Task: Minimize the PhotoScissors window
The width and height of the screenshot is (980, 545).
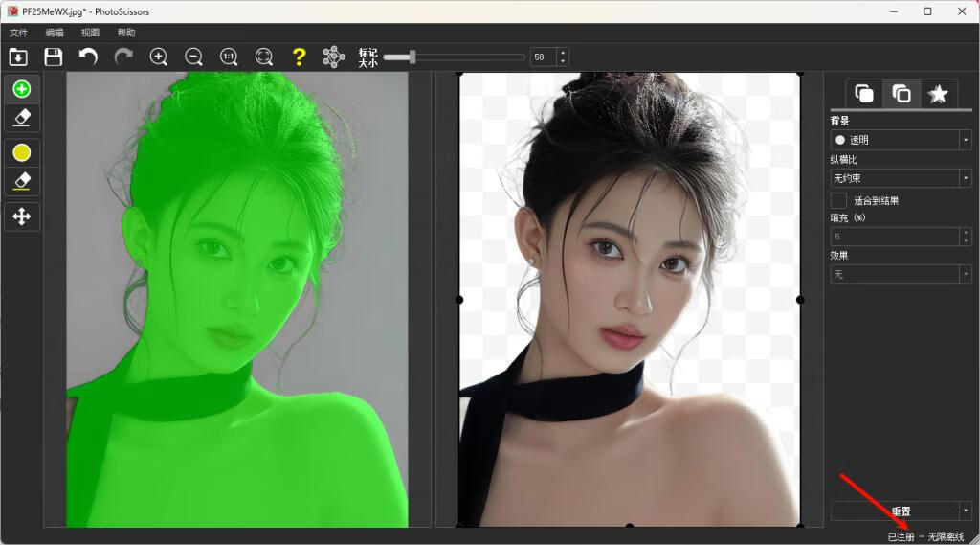Action: [x=895, y=11]
